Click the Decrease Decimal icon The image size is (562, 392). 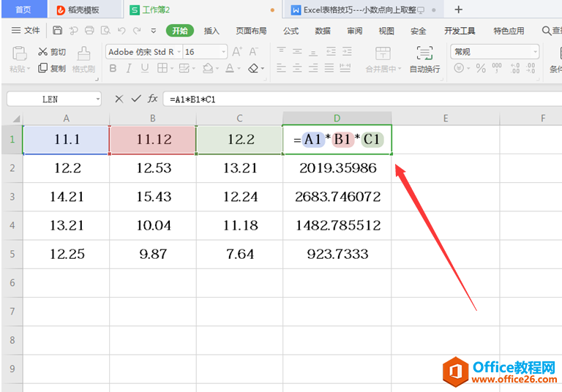[x=531, y=68]
